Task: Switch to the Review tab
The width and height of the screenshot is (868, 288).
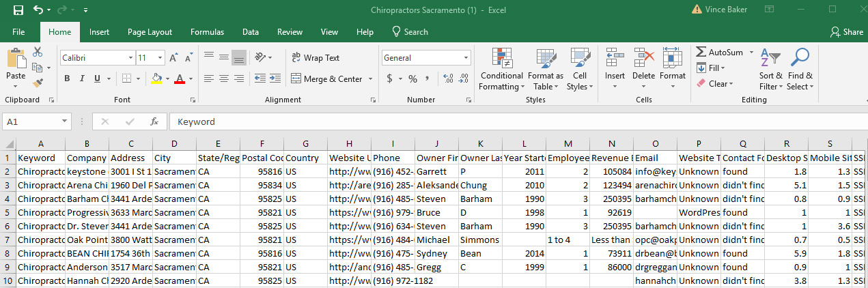Action: [x=290, y=32]
